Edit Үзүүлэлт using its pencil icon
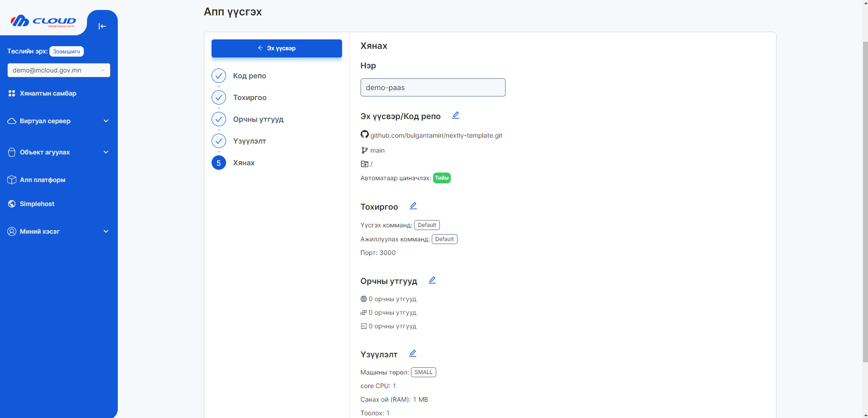Screen dimensions: 868x418 tap(413, 353)
